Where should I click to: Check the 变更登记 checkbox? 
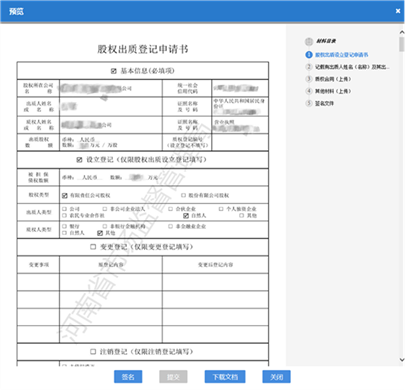click(x=93, y=247)
